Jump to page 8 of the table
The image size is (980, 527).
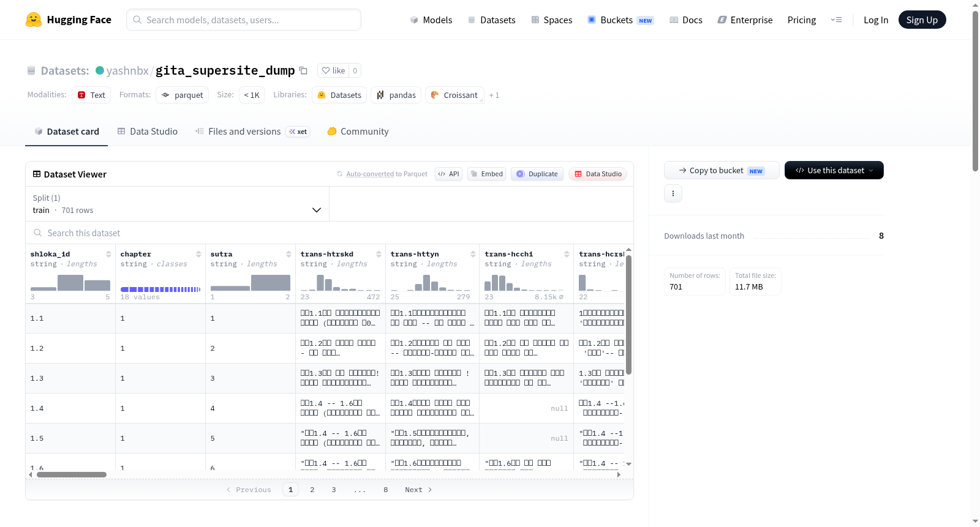[386, 490]
